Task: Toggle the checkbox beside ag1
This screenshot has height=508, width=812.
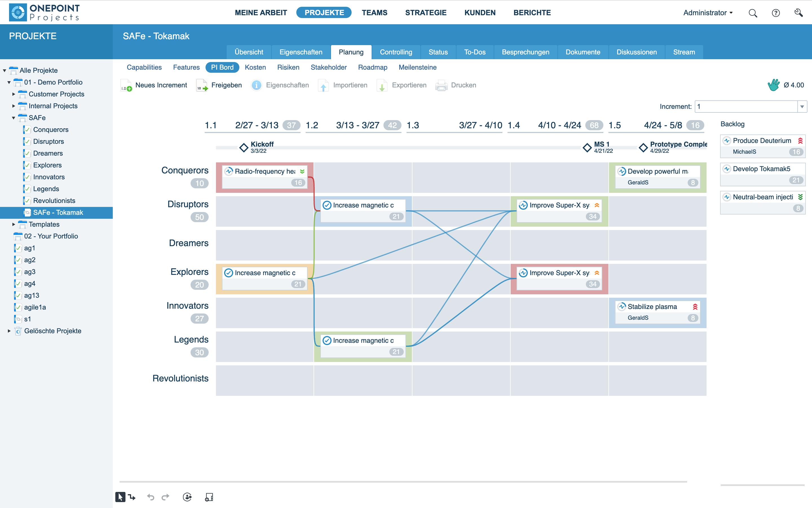Action: (17, 248)
